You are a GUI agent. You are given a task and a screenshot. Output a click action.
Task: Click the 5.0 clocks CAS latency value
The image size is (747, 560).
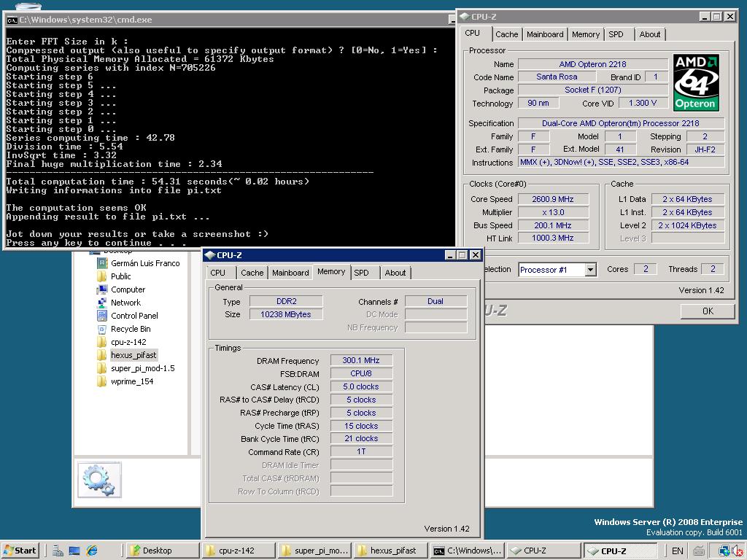pos(361,386)
